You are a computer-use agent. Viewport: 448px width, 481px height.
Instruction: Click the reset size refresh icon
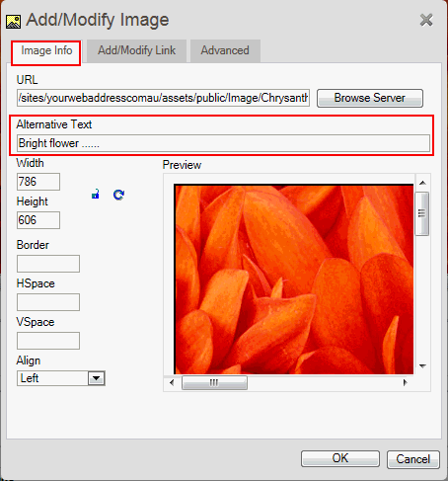[118, 195]
